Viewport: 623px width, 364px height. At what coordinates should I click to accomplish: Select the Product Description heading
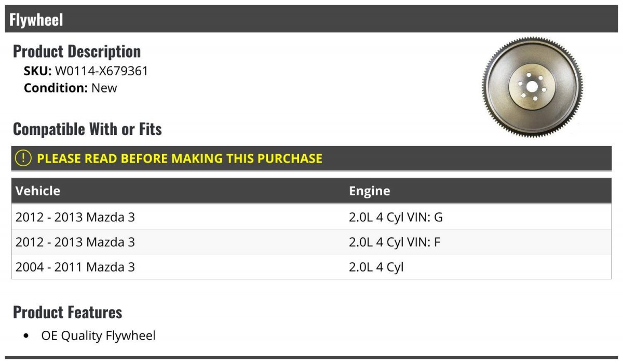(77, 51)
